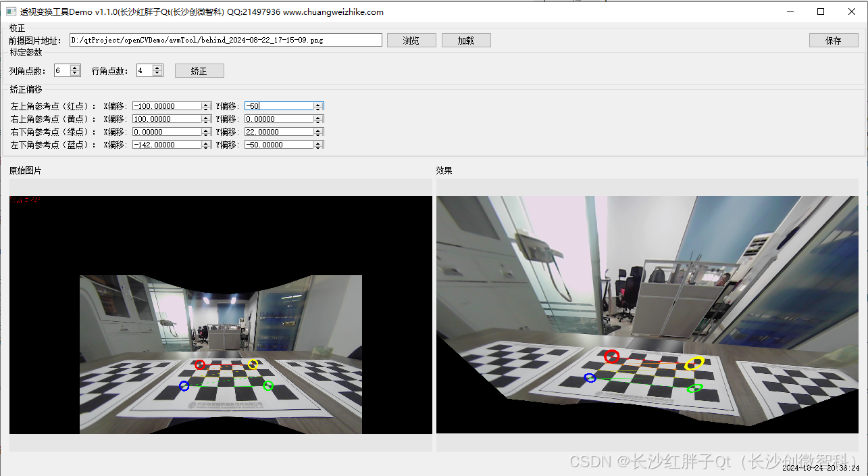
Task: Click the yellow ellipse marker in 效果 image
Action: [694, 364]
